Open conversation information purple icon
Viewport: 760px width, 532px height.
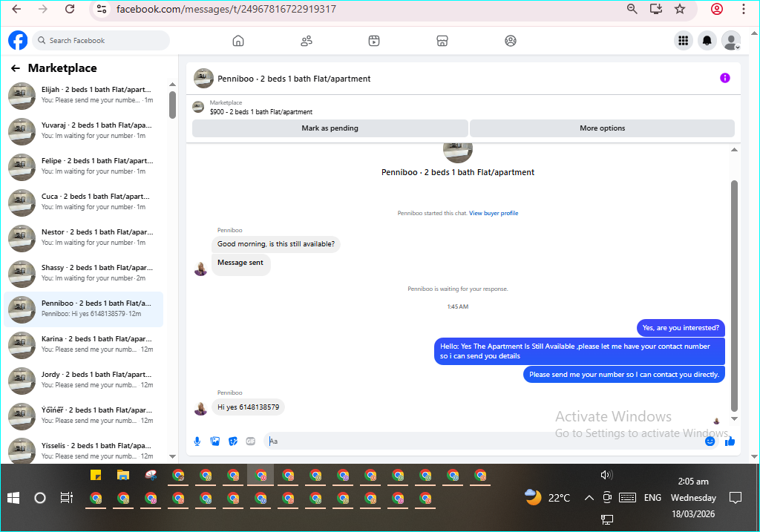[x=724, y=78]
